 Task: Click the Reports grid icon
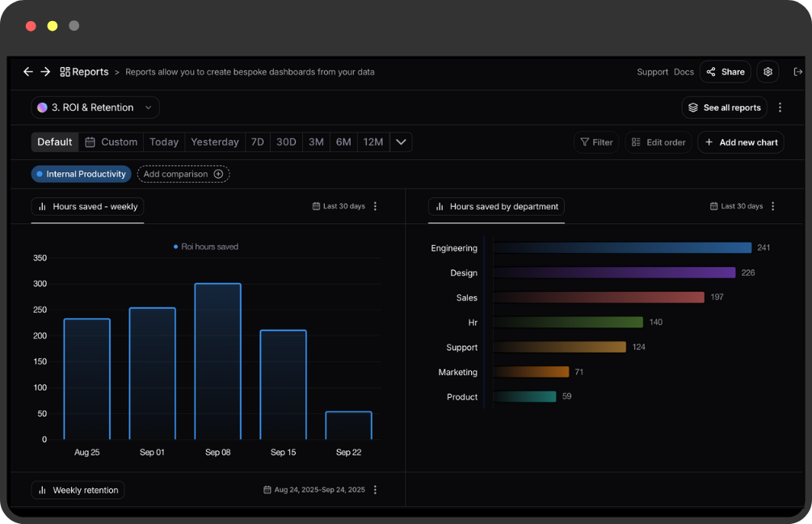[65, 72]
